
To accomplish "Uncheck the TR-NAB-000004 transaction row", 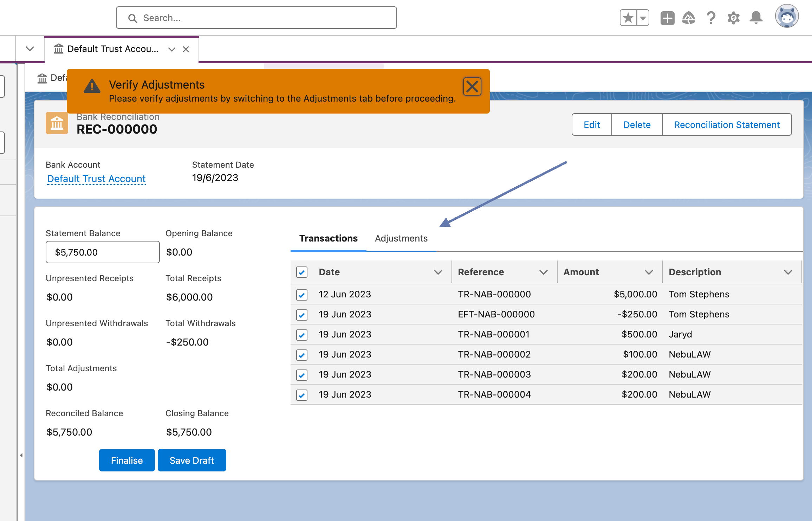I will click(x=302, y=395).
